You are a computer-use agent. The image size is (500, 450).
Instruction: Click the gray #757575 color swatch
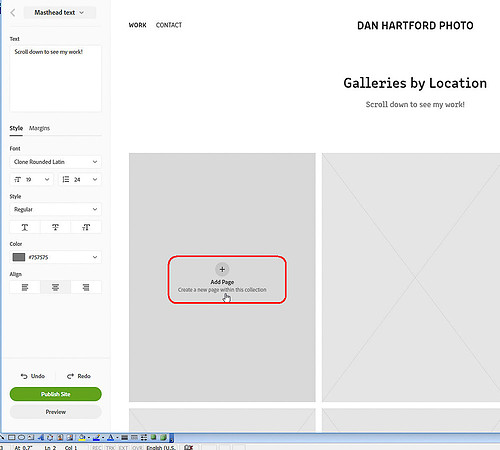(x=19, y=257)
